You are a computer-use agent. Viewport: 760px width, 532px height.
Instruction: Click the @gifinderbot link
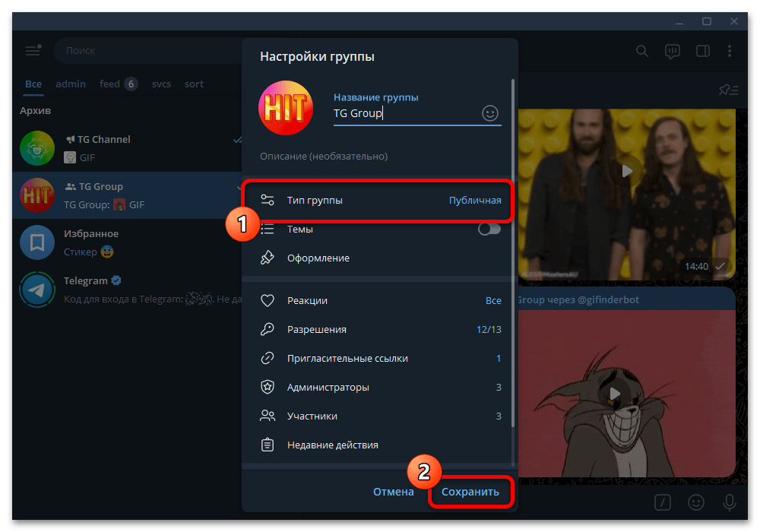click(608, 300)
